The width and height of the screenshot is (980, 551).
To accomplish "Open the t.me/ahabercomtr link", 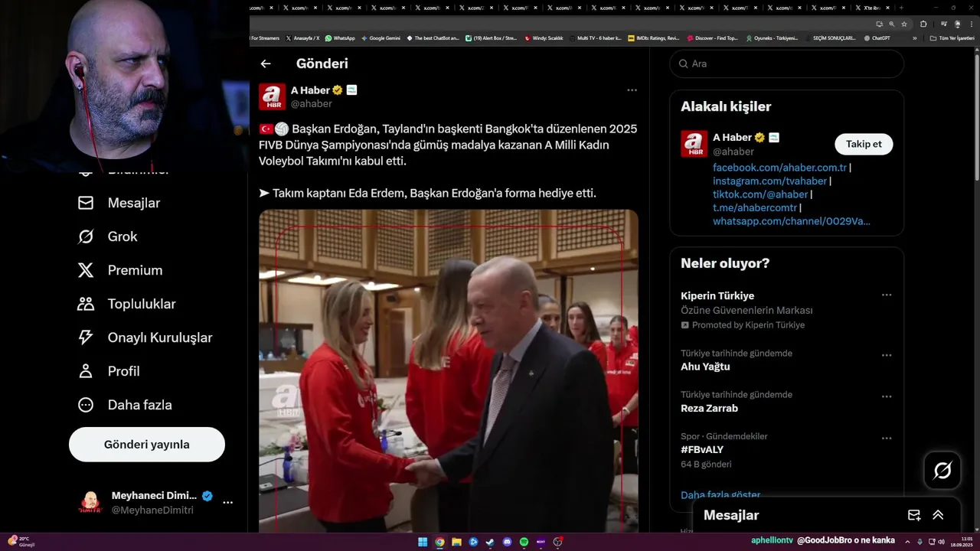I will [755, 208].
